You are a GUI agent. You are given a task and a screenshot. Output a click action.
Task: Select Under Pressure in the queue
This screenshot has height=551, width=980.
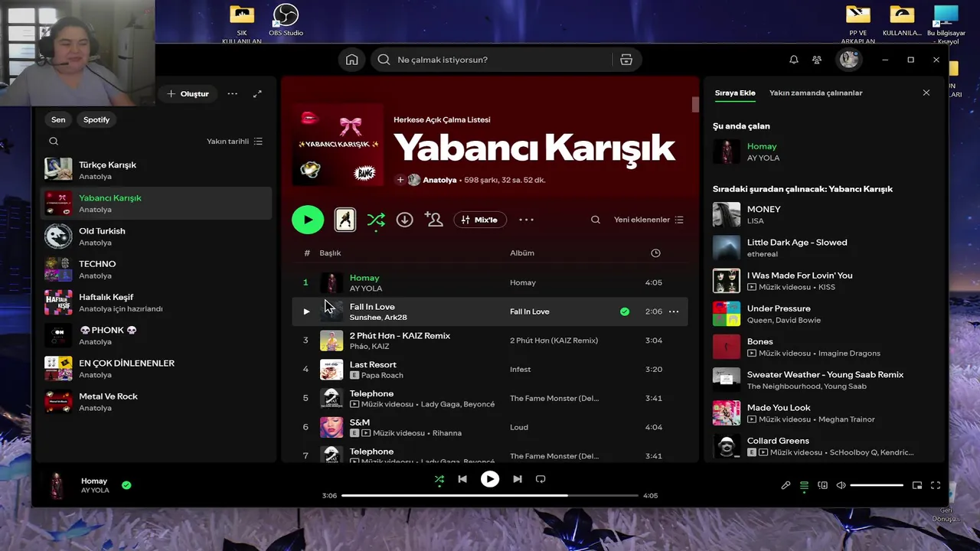click(825, 314)
